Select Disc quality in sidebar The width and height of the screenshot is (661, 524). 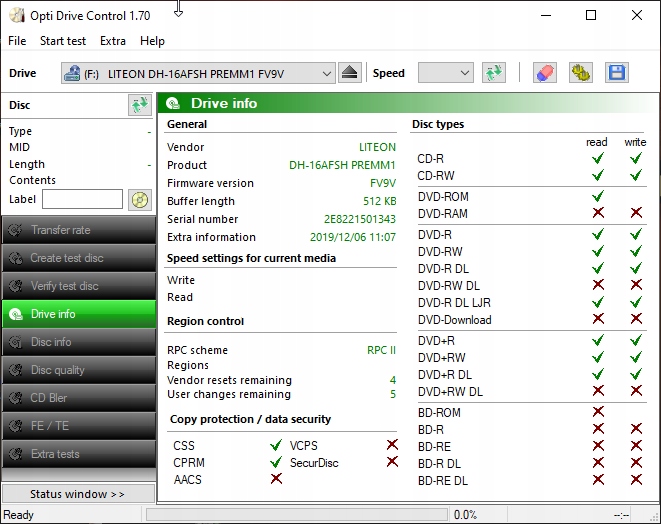(78, 370)
